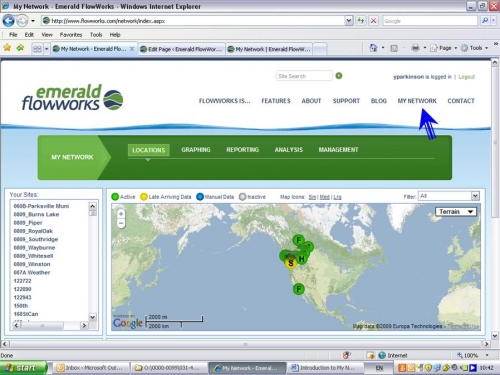Screen dimensions: 500x375
Task: Open the zoom level 100% dropdown
Action: [487, 355]
